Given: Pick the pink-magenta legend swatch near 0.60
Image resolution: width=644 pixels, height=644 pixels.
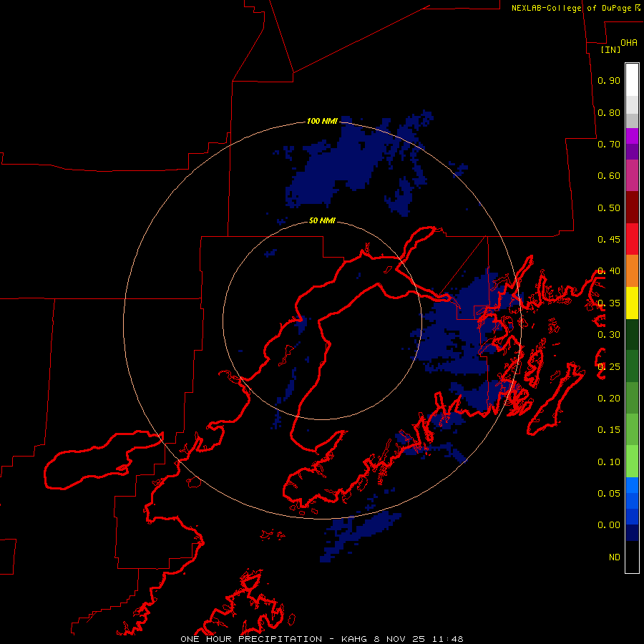Looking at the screenshot, I should (632, 176).
